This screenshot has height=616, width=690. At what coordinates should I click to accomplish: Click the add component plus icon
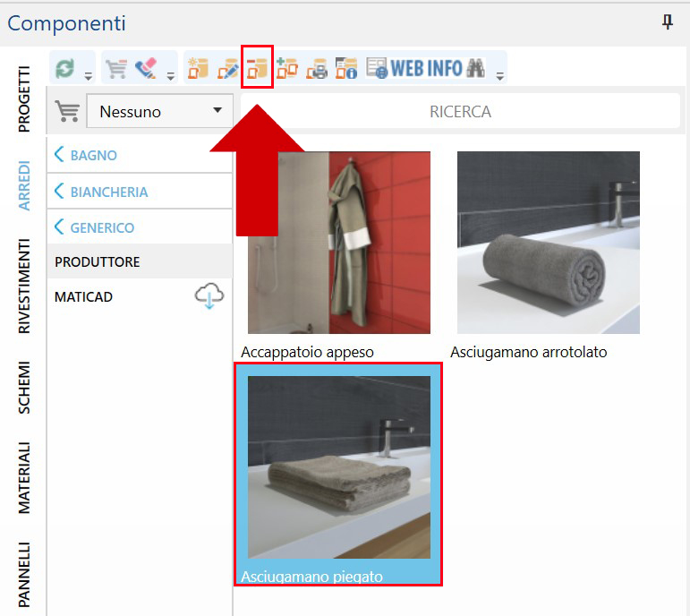pyautogui.click(x=287, y=68)
